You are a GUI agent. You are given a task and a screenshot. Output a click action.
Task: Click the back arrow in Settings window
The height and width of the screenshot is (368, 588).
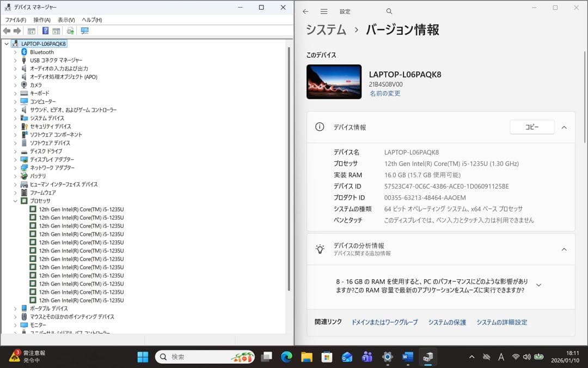305,11
